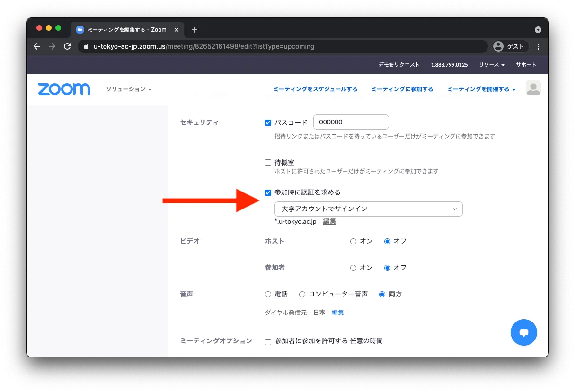Enable the 待機室 waiting room checkbox

(268, 162)
